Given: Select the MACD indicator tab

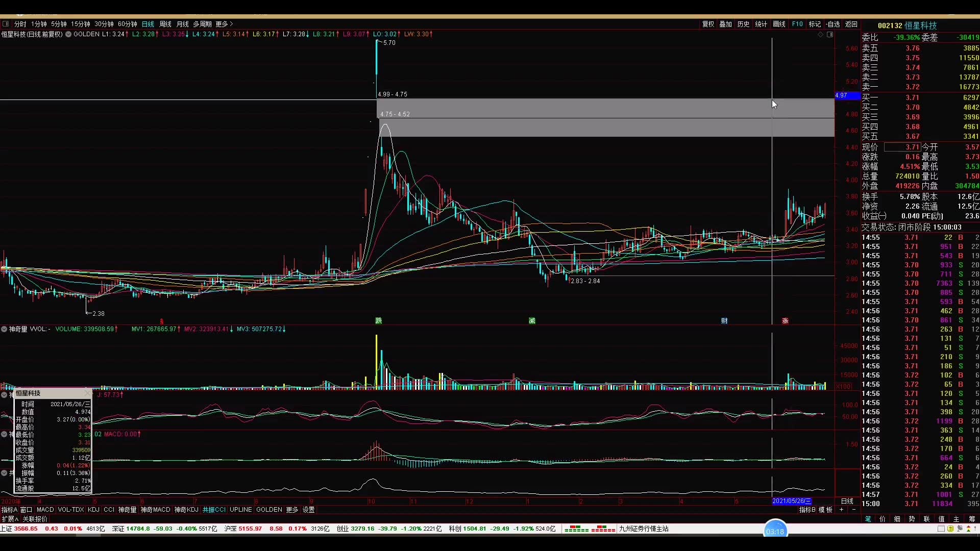Looking at the screenshot, I should pos(45,510).
